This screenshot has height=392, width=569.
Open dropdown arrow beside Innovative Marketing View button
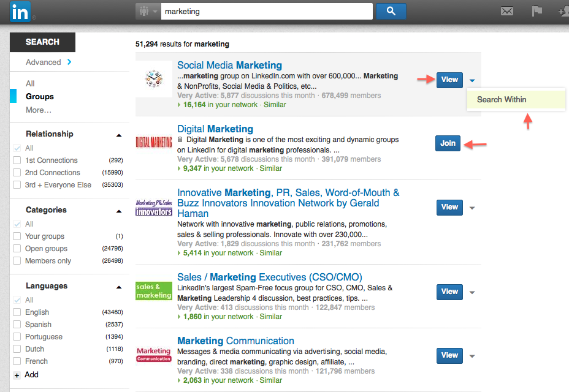click(472, 208)
